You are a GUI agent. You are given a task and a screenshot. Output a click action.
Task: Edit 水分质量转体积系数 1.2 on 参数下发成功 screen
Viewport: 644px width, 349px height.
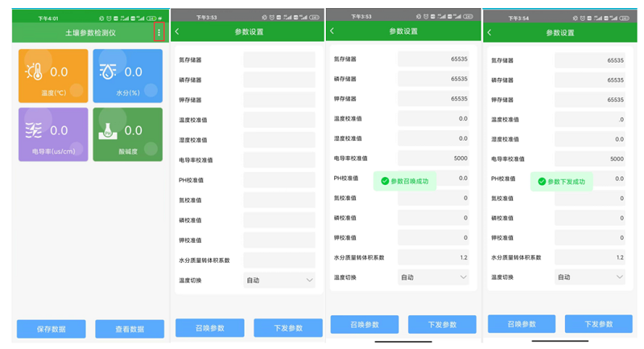click(590, 257)
